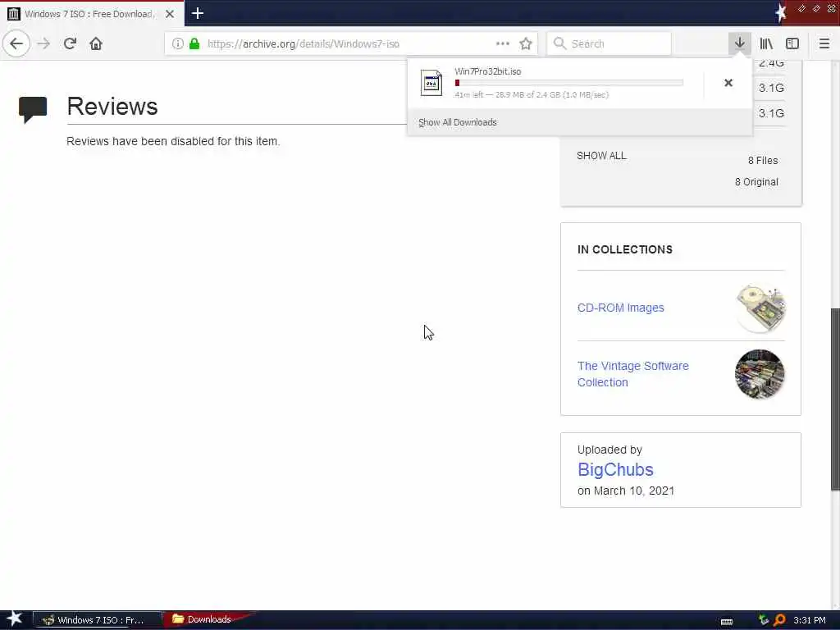Bookmark this page with the star
This screenshot has width=840, height=630.
526,43
